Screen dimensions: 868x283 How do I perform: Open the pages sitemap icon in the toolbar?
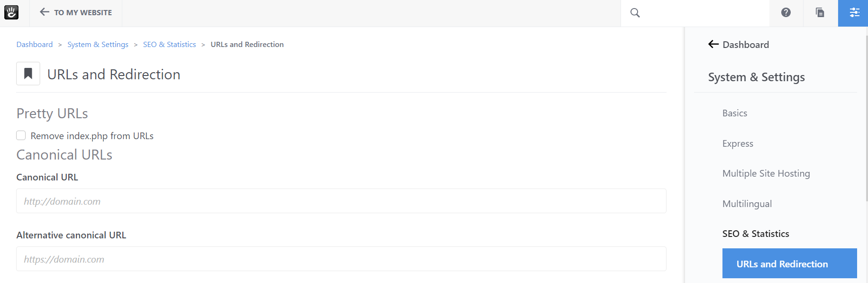click(820, 12)
